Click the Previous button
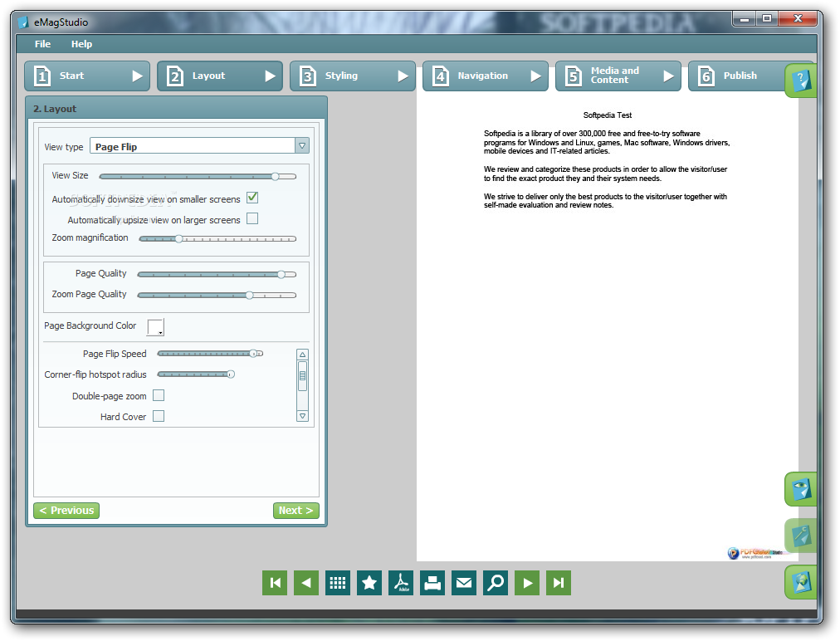Image resolution: width=840 pixels, height=641 pixels. (66, 511)
